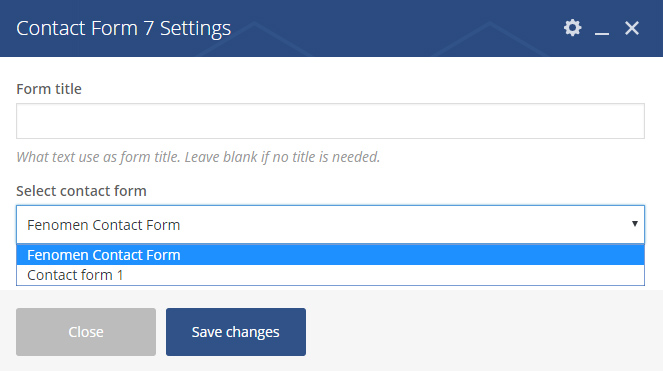Click the small black dropdown arrow
This screenshot has width=663, height=371.
pyautogui.click(x=634, y=223)
